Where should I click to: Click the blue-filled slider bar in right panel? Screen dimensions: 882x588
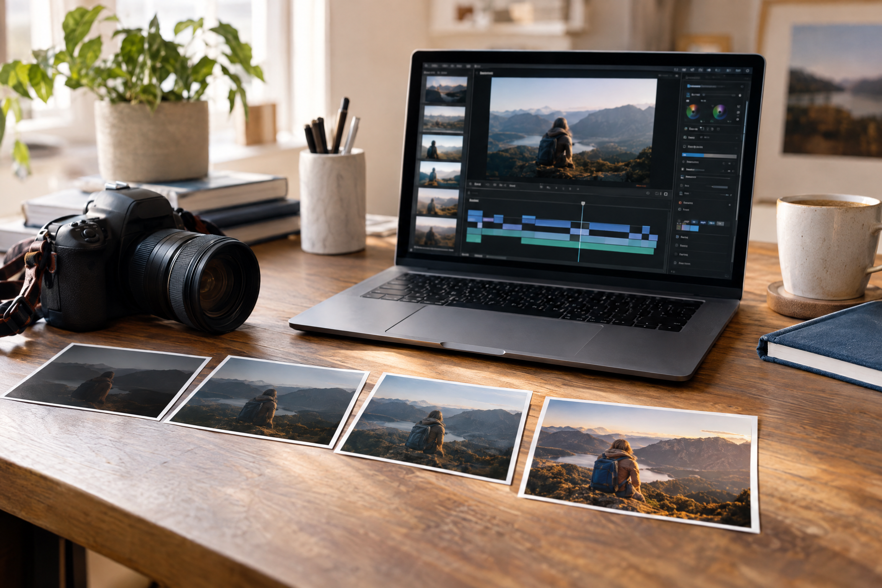click(x=709, y=155)
